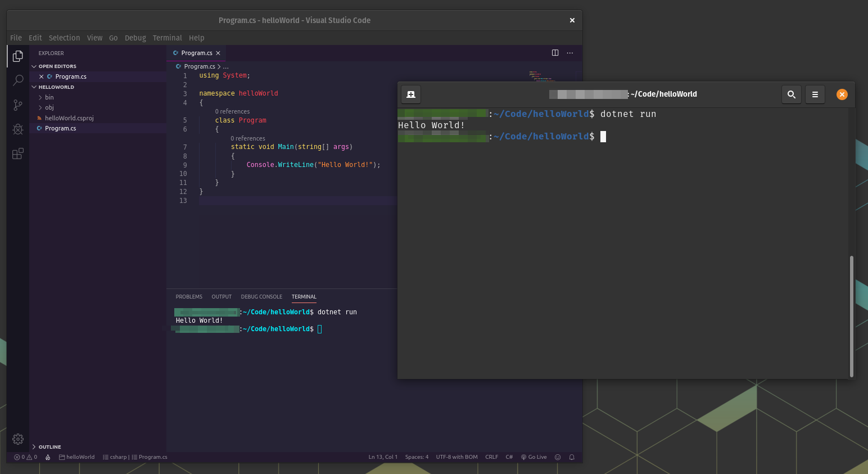
Task: Open the View menu
Action: [x=94, y=38]
